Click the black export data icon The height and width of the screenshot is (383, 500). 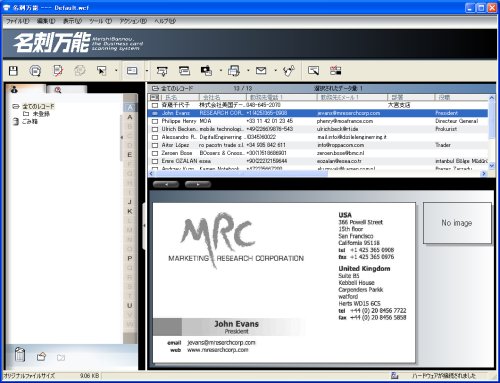click(x=206, y=71)
